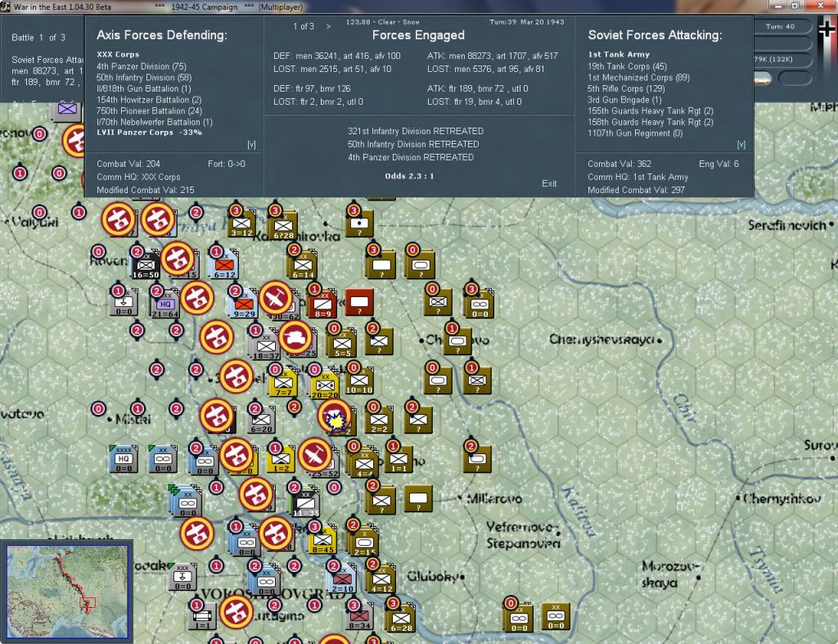Viewport: 838px width, 644px height.
Task: Click the Odds 2.3 : 1 text
Action: 409,176
